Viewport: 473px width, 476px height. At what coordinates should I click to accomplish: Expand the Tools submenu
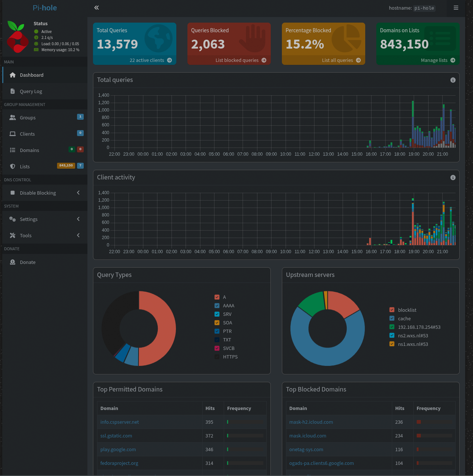[78, 235]
